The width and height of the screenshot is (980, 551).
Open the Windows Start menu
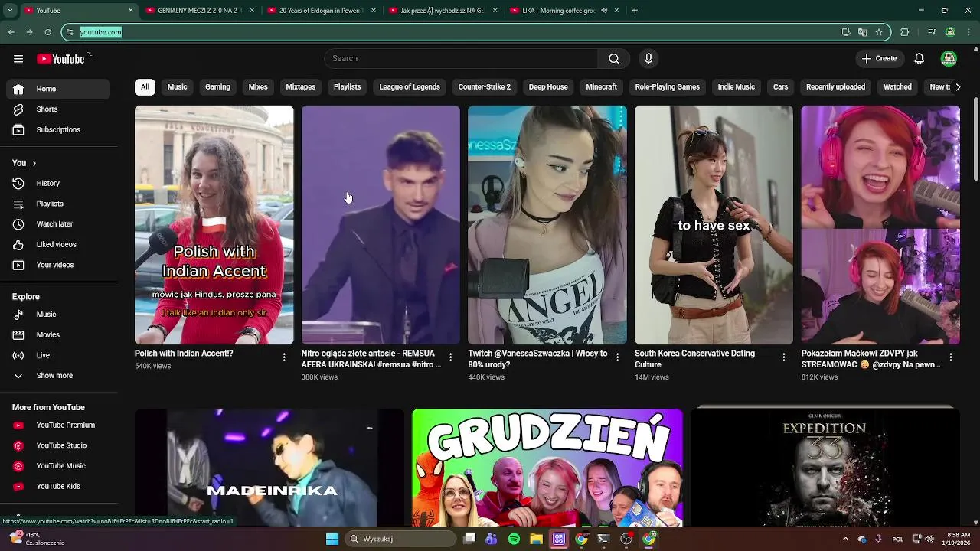point(332,539)
